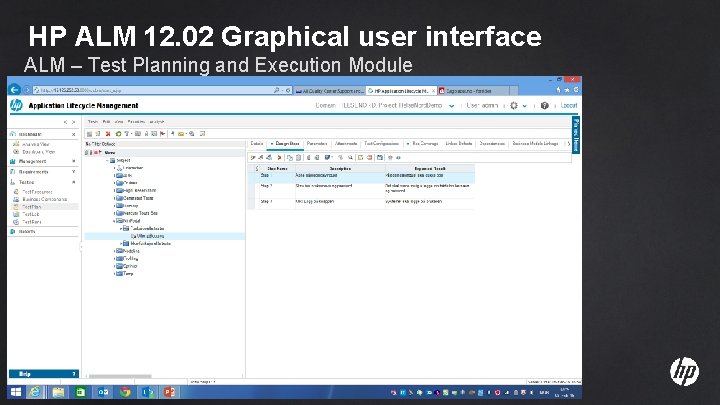Click the save steps disk icon in the design steps toolbar
This screenshot has height=405, width=720.
tap(380, 158)
